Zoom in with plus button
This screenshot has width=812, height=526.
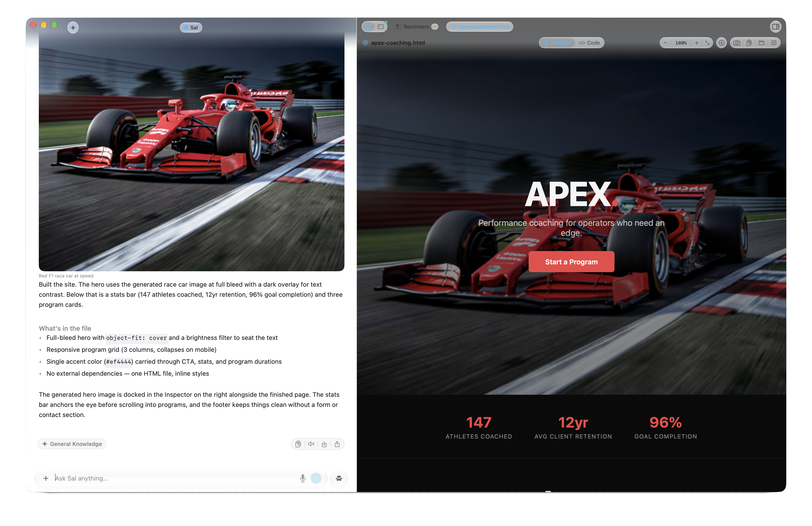tap(696, 43)
